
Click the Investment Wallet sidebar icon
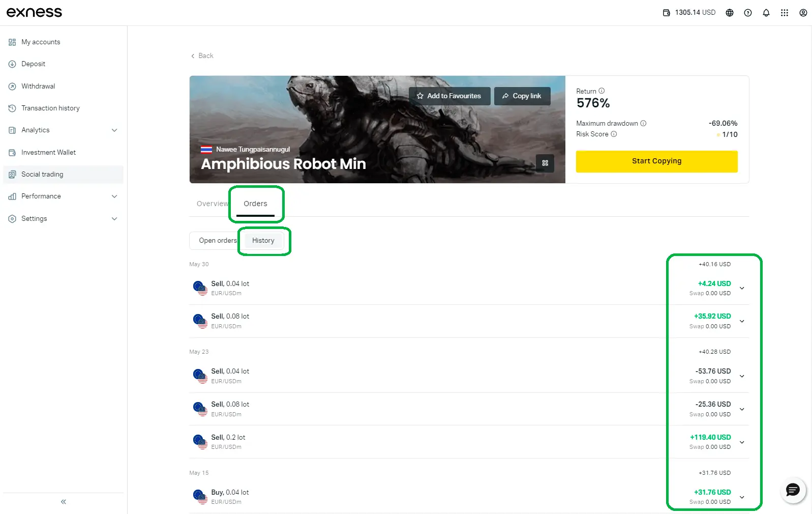coord(12,153)
